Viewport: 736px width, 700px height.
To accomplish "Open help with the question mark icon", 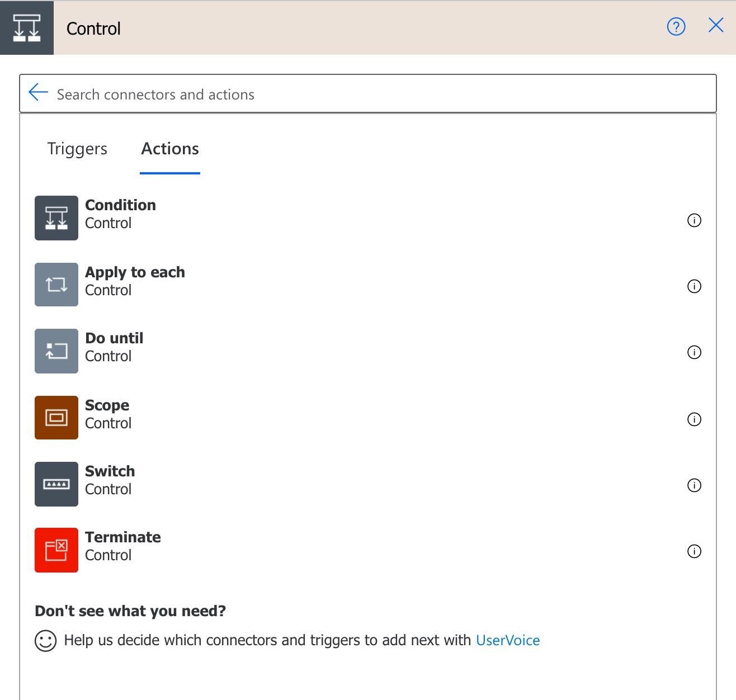I will coord(676,26).
